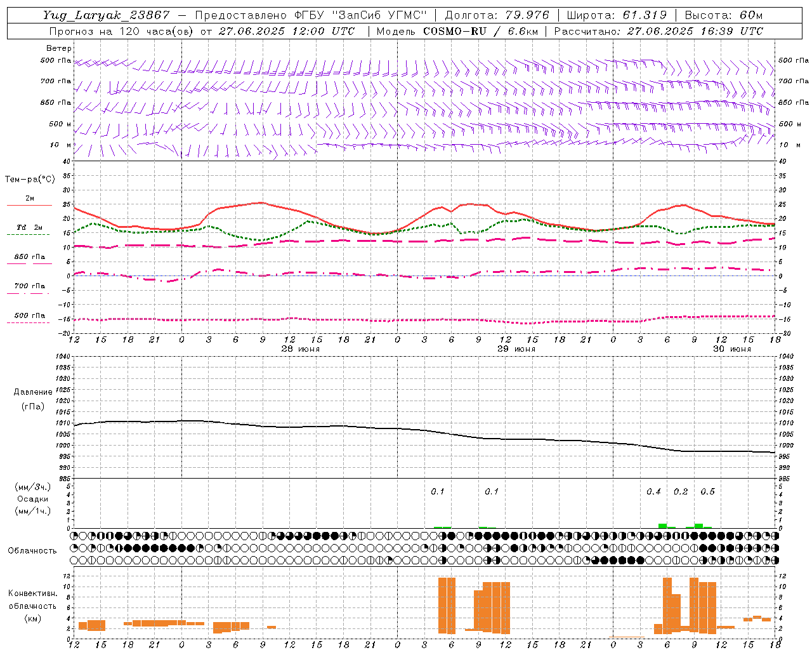Click the Давление pressure panel label
The height and width of the screenshot is (650, 812).
pos(33,392)
